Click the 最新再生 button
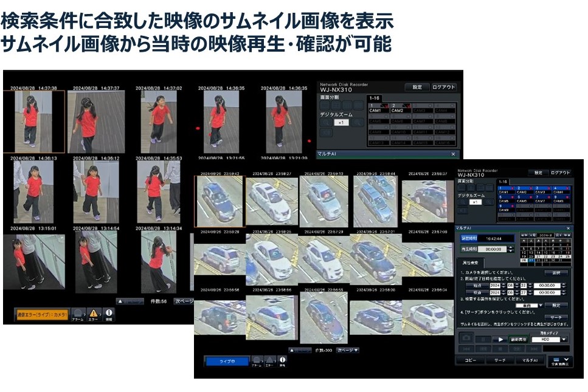 pos(519,339)
